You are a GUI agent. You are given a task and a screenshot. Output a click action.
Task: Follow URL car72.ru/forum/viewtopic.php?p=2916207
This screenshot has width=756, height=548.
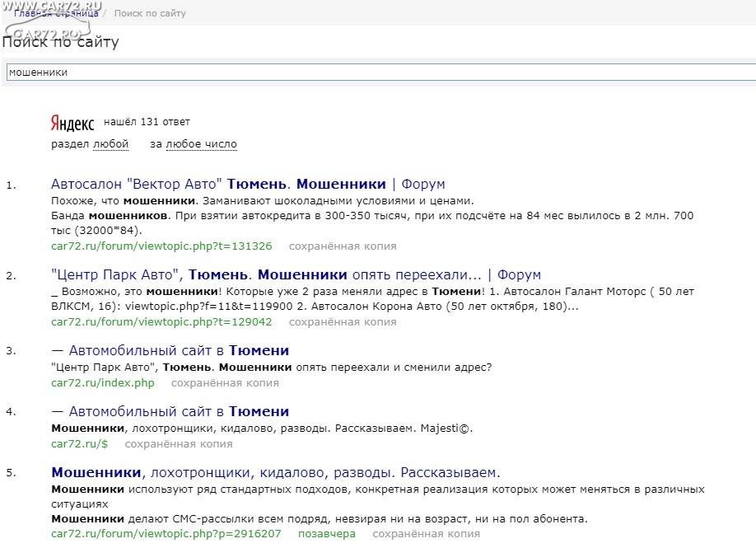[x=166, y=533]
